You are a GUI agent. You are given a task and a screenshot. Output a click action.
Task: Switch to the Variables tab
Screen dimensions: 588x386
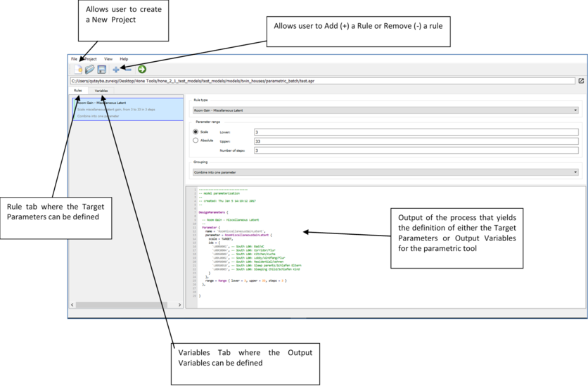point(101,91)
